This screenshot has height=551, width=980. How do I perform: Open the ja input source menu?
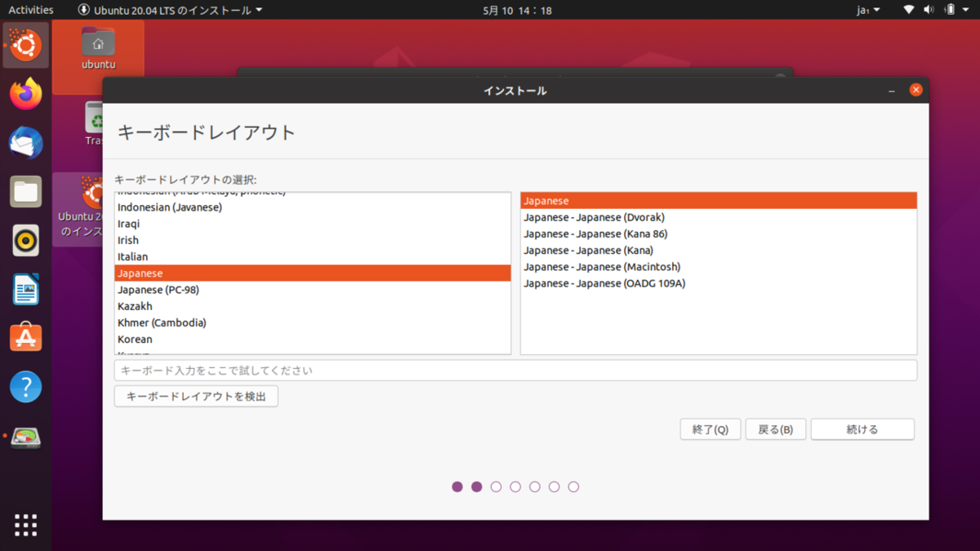click(x=868, y=9)
